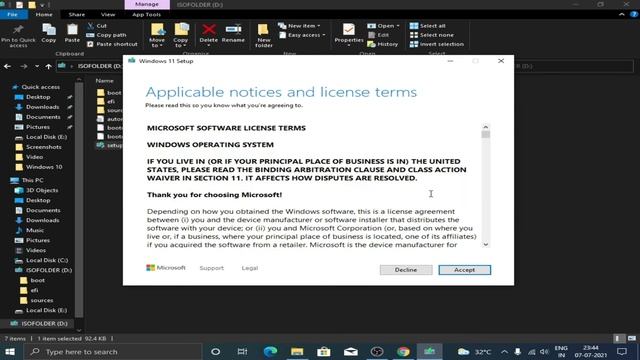The image size is (640, 360).
Task: Switch to the View ribbon tab
Action: pyautogui.click(x=108, y=14)
